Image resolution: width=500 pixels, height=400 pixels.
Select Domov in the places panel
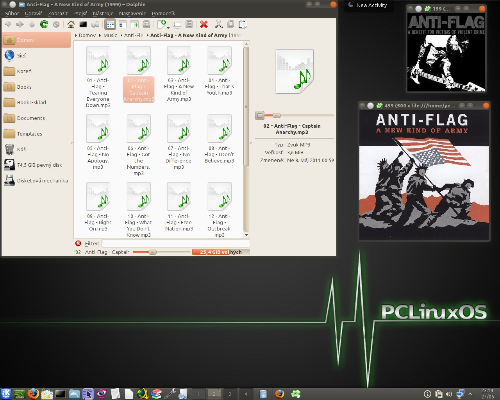(x=37, y=40)
